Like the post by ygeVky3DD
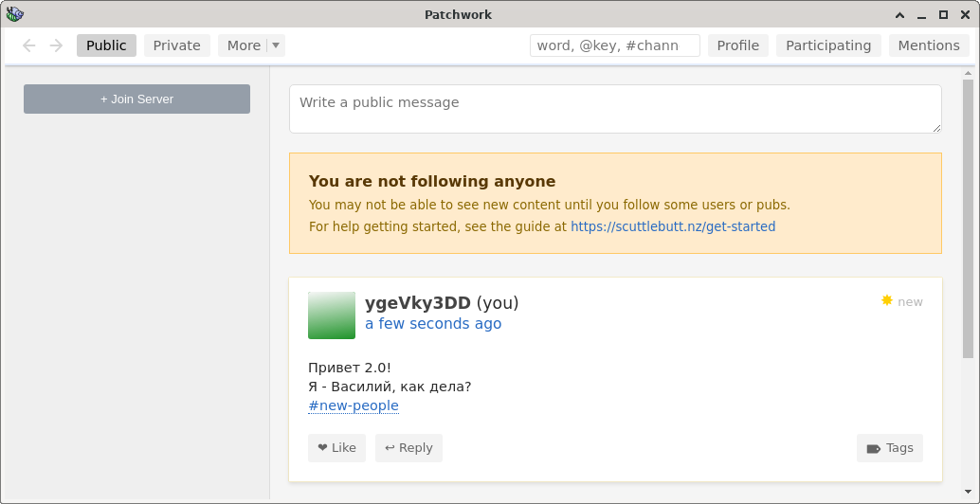This screenshot has width=980, height=504. point(336,448)
